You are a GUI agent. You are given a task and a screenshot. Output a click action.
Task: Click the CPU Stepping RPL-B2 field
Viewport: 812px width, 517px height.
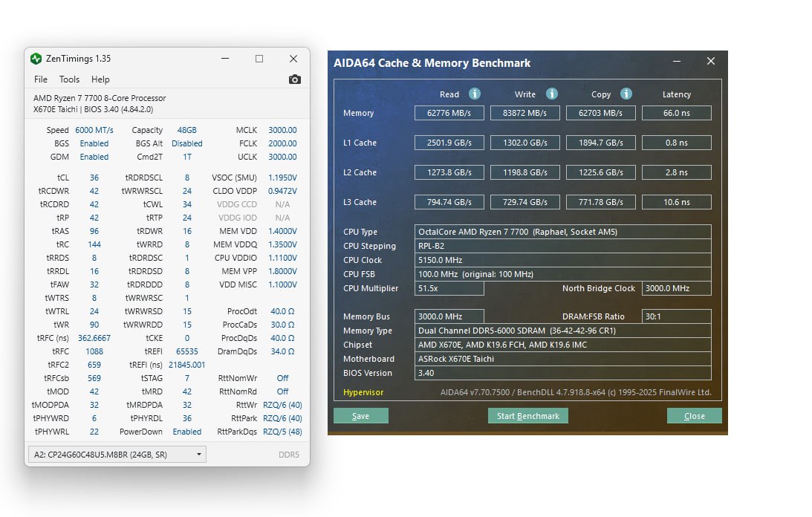(x=563, y=246)
